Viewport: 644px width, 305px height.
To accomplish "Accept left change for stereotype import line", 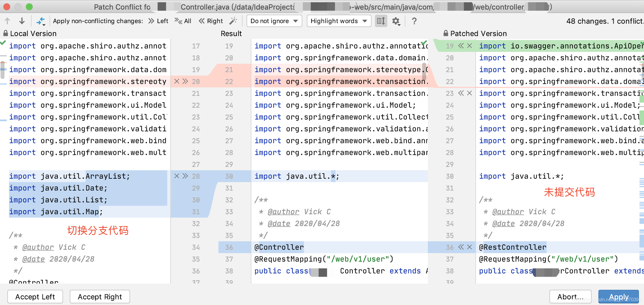I will coord(185,81).
